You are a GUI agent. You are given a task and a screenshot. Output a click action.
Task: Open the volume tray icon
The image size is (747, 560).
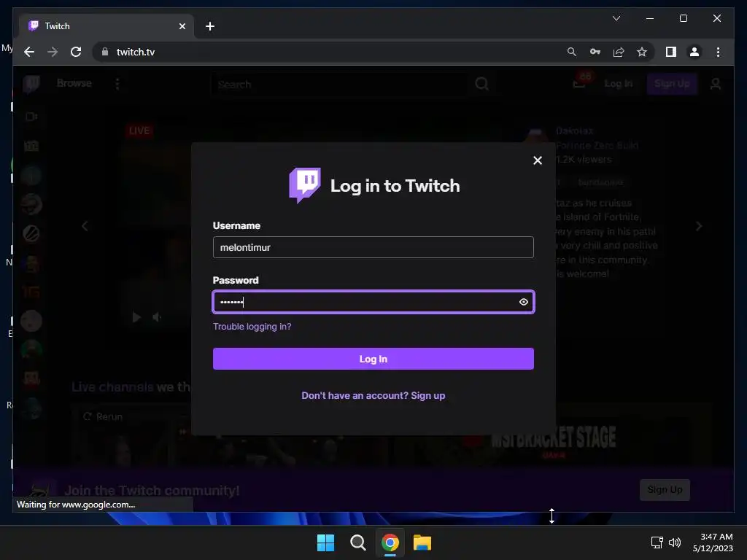click(x=675, y=542)
